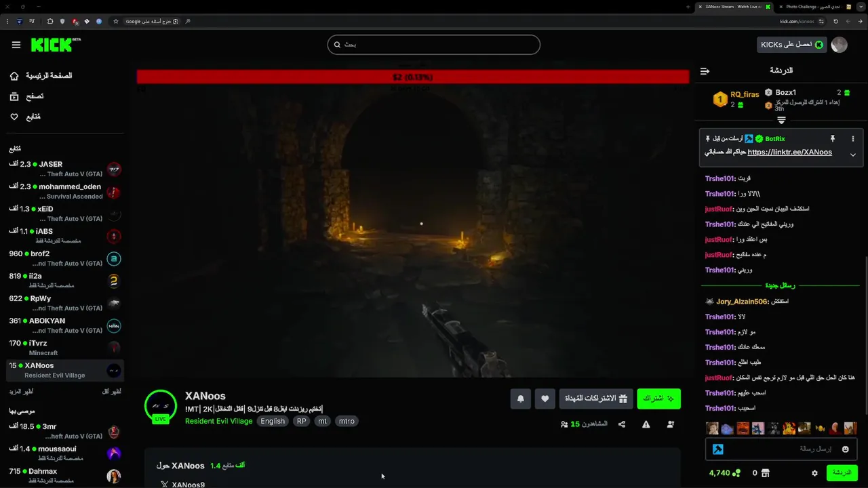Click the Jory_Alzain506 username in chat
Image resolution: width=868 pixels, height=488 pixels.
(743, 301)
